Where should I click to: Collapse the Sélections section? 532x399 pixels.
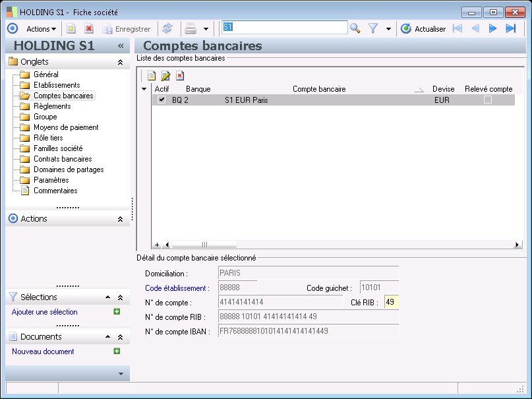pyautogui.click(x=120, y=297)
